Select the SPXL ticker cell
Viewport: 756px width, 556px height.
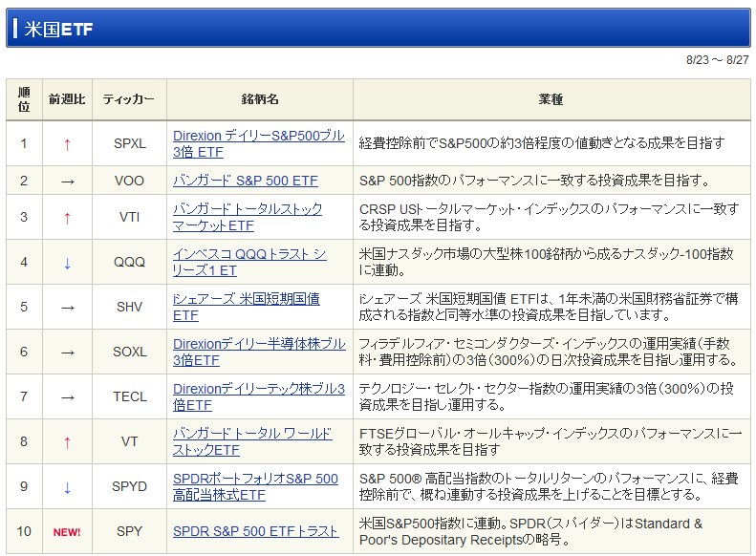(x=130, y=143)
